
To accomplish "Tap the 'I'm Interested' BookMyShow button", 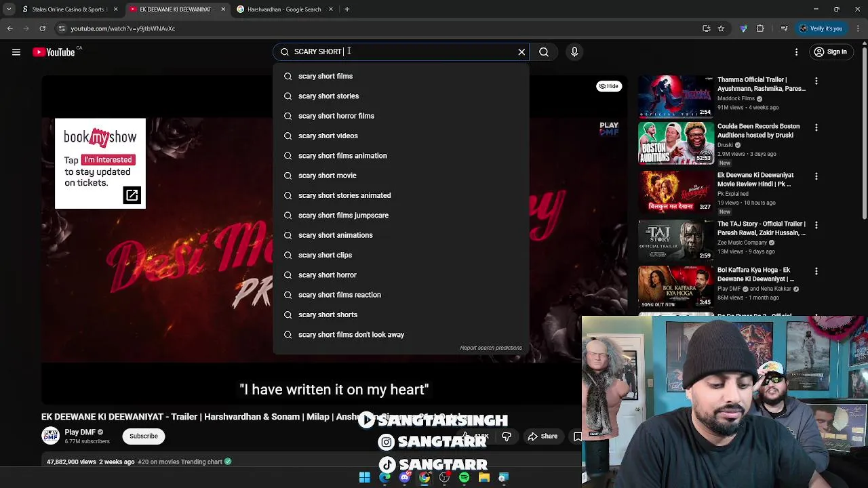I will point(108,160).
